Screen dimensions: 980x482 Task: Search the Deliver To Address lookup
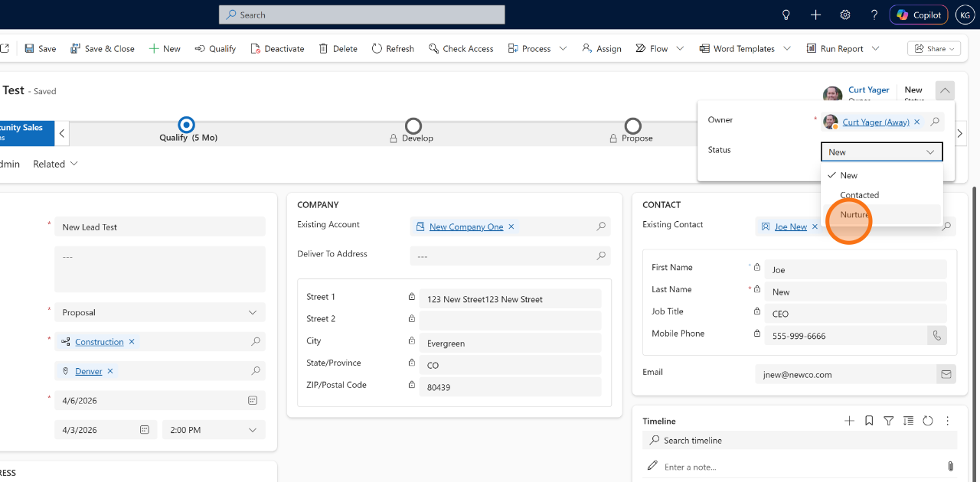click(x=601, y=256)
